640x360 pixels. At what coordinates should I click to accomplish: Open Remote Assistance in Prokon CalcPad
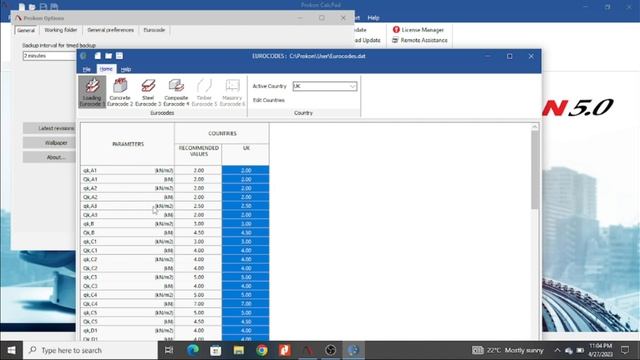[420, 40]
